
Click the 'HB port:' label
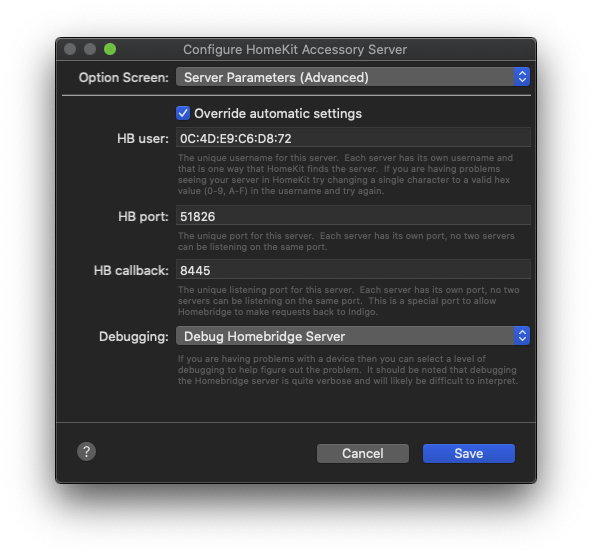[x=143, y=216]
